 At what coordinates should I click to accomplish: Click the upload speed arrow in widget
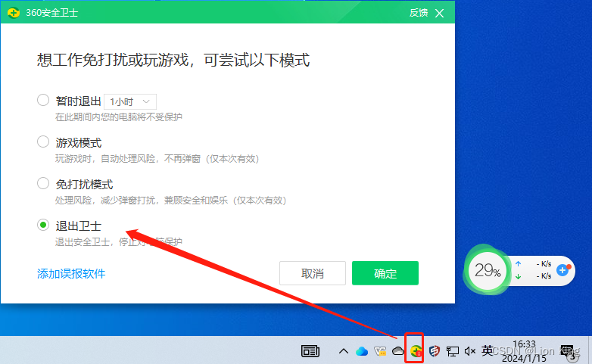point(518,264)
